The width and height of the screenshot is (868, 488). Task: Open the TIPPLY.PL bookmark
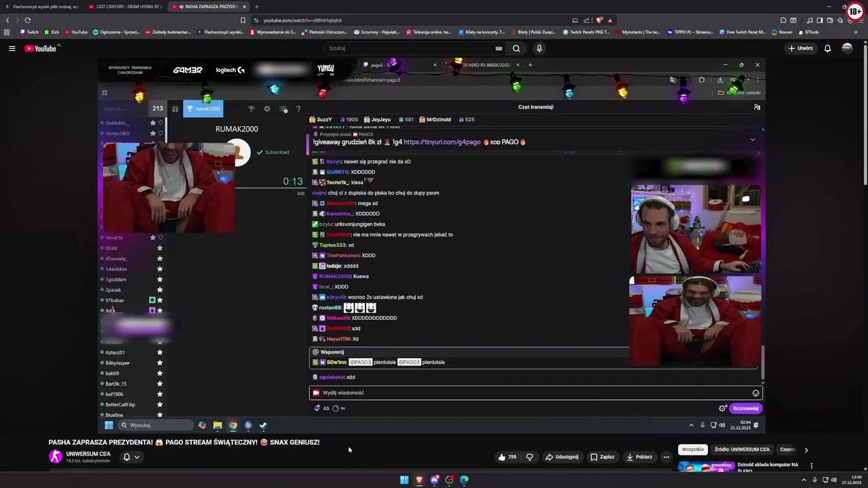coord(690,32)
